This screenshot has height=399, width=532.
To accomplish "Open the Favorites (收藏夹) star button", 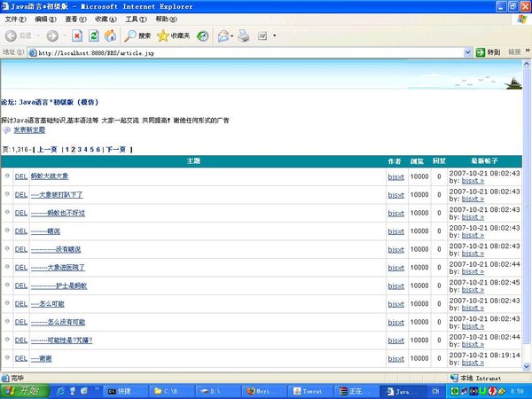I will click(x=172, y=36).
